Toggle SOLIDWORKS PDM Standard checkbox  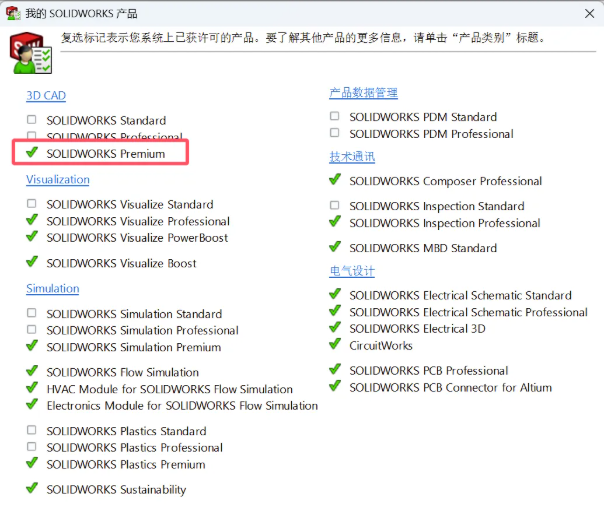pos(335,116)
